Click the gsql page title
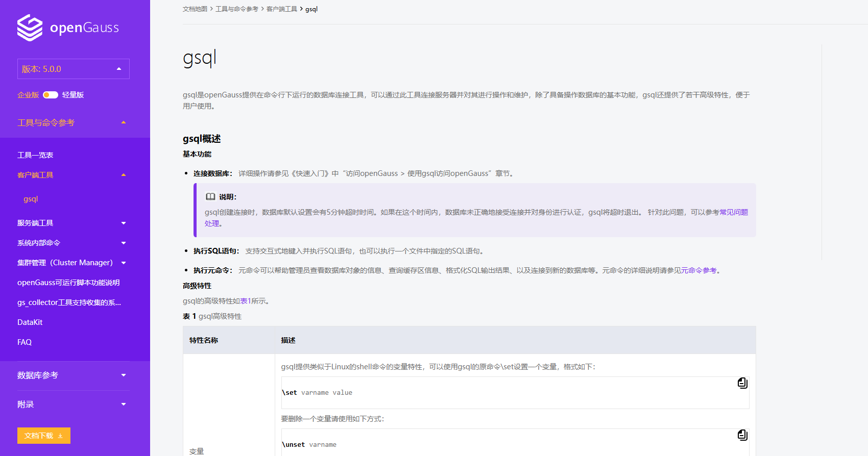Image resolution: width=868 pixels, height=456 pixels. click(x=200, y=58)
